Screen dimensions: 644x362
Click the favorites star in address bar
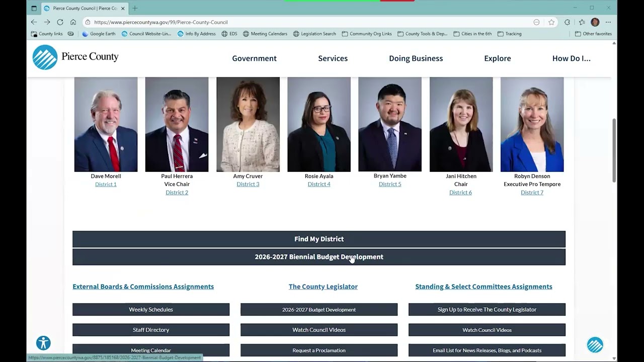(x=551, y=22)
